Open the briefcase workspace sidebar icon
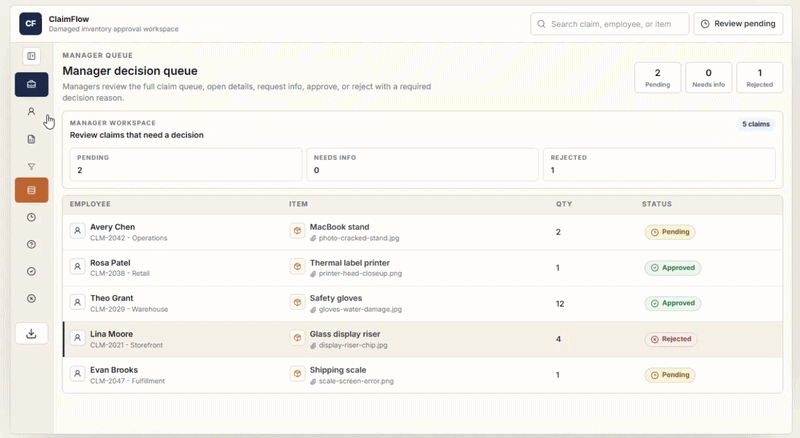 click(32, 84)
